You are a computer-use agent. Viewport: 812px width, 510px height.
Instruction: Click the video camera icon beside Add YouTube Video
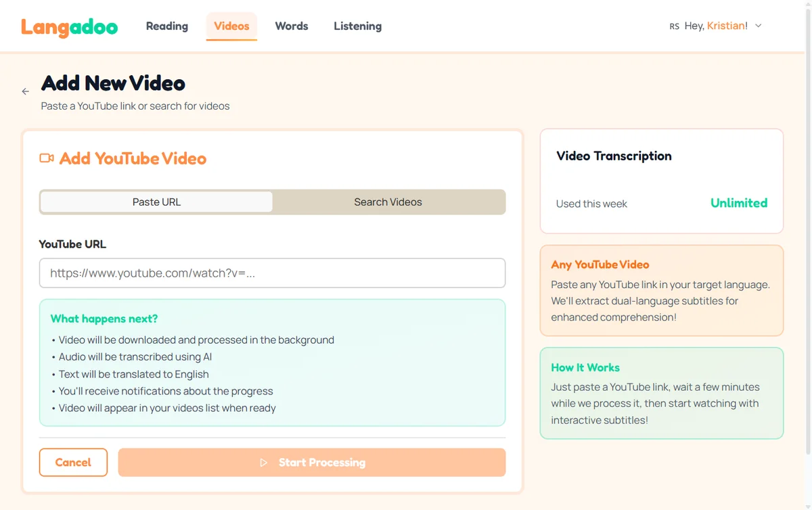point(46,157)
